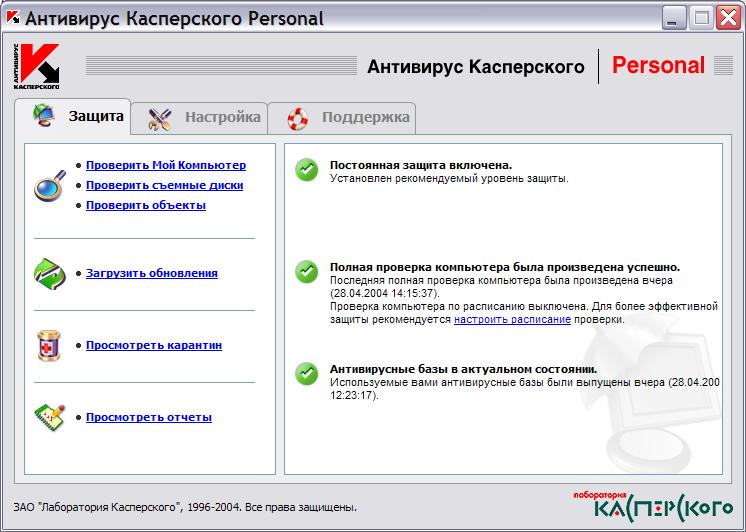The height and width of the screenshot is (532, 746).
Task: Click настроить расписание link
Action: (512, 319)
